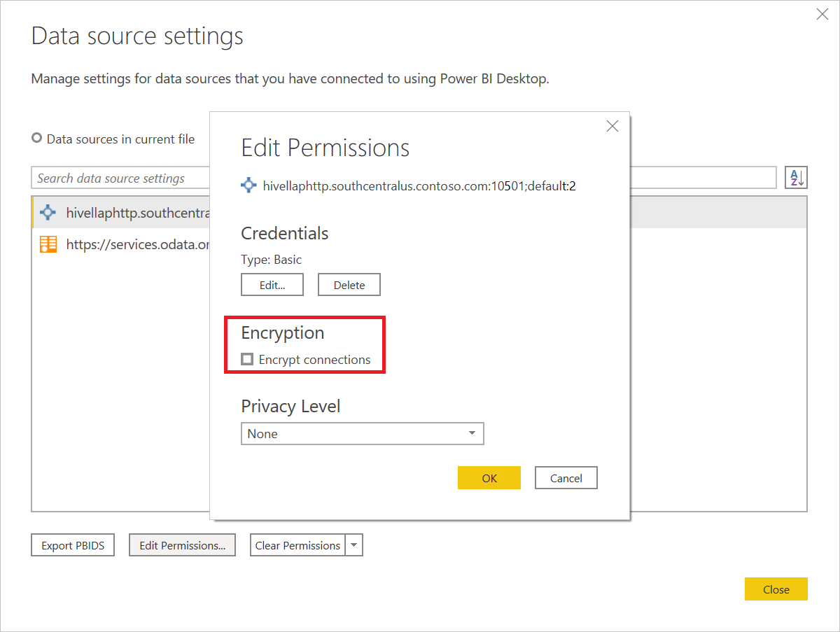Cancel the Edit Permissions dialog
Image resolution: width=840 pixels, height=632 pixels.
566,478
